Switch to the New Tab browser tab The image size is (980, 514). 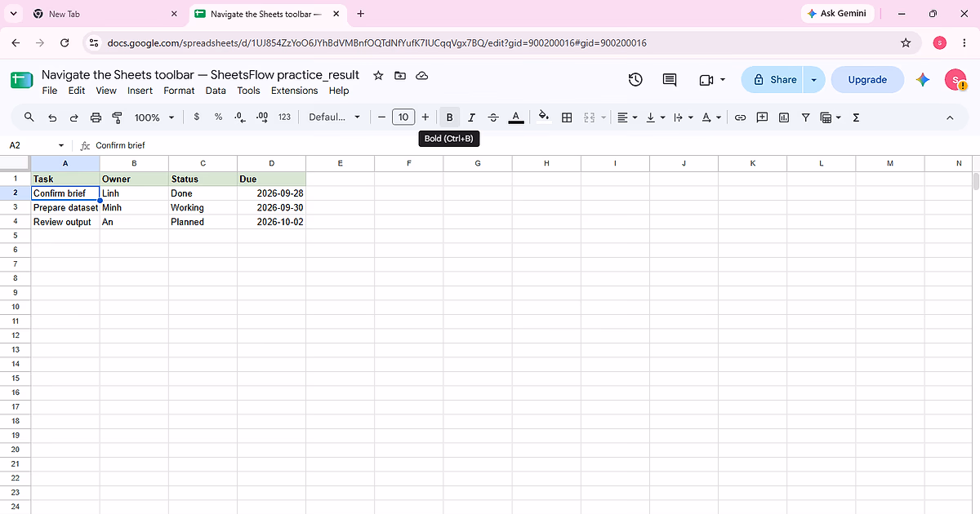pyautogui.click(x=104, y=14)
